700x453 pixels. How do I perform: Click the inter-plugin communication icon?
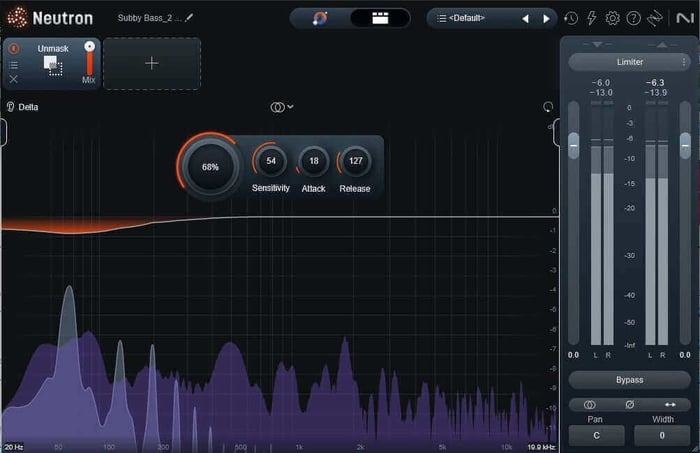(x=654, y=18)
